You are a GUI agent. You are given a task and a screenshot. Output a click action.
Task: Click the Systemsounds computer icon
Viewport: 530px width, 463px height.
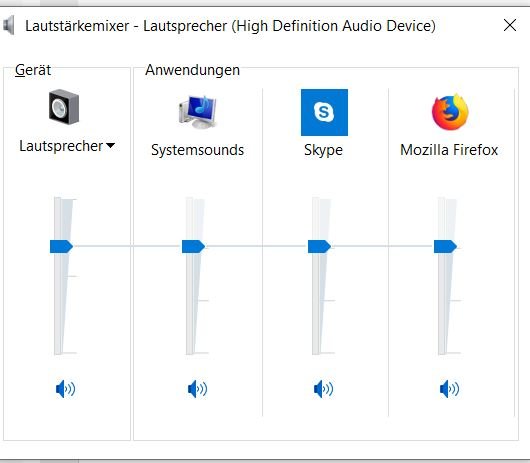[198, 112]
